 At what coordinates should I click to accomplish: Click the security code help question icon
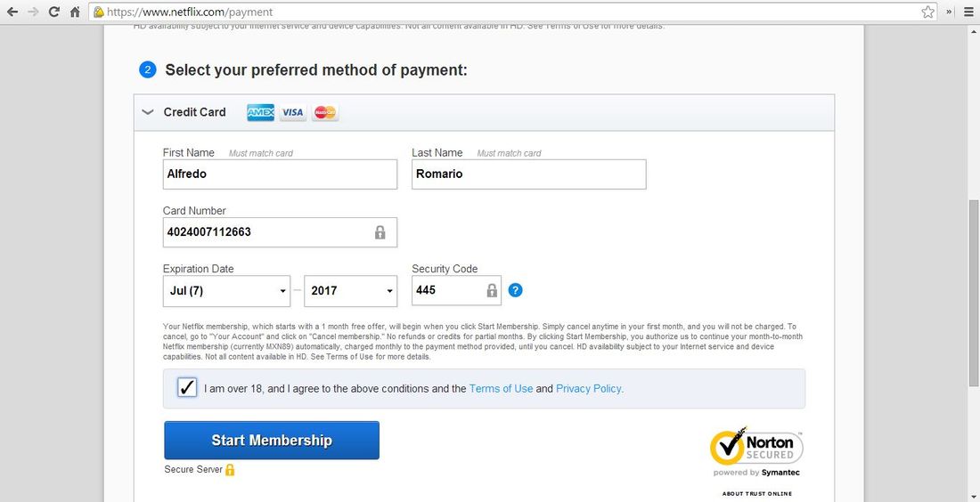pos(515,290)
